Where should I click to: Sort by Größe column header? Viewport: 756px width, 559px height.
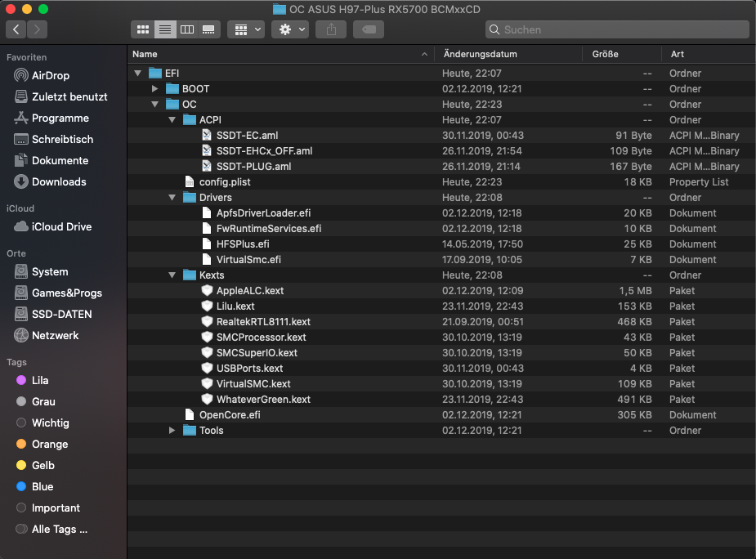click(x=622, y=54)
